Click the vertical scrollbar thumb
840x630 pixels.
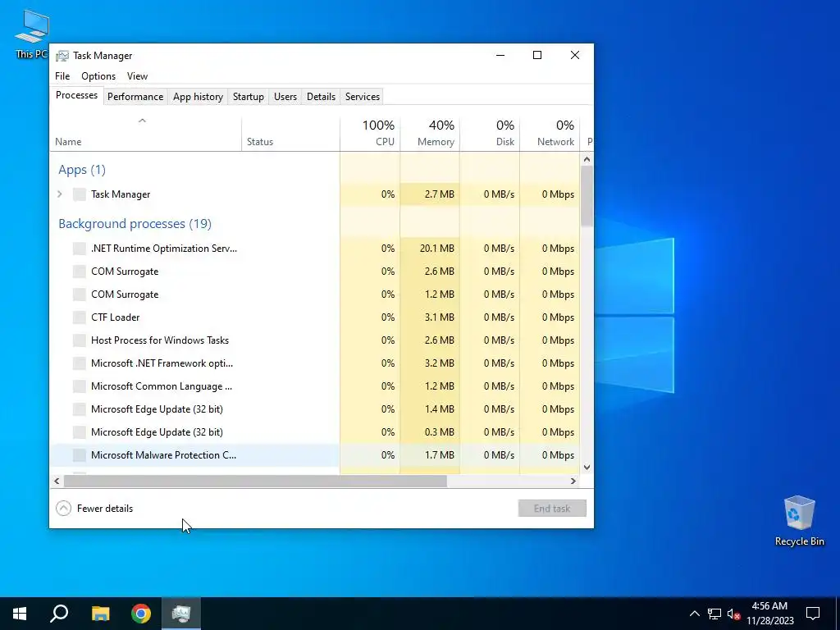[x=587, y=196]
